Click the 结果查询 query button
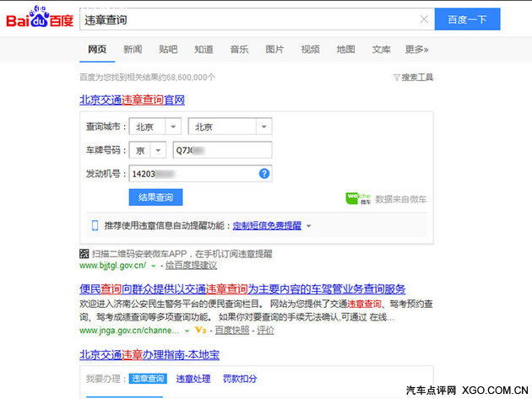This screenshot has height=399, width=532. click(x=155, y=197)
